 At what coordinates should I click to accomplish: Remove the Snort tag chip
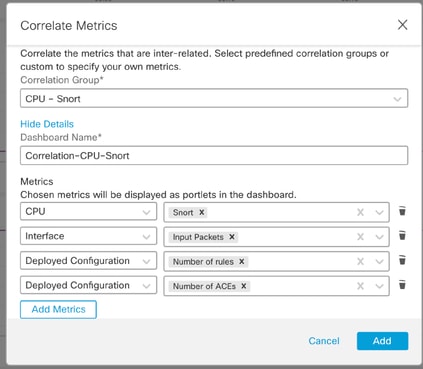[x=202, y=212]
